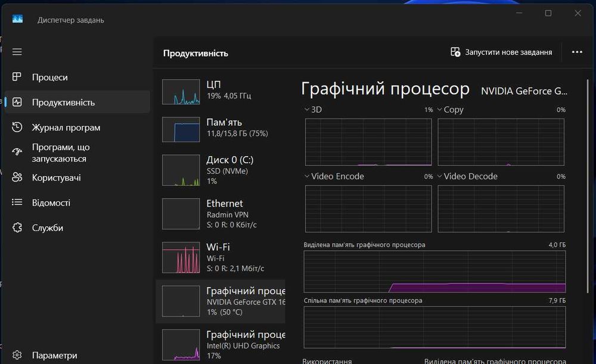Click the Продуктивність sidebar icon
The width and height of the screenshot is (596, 364).
(17, 102)
